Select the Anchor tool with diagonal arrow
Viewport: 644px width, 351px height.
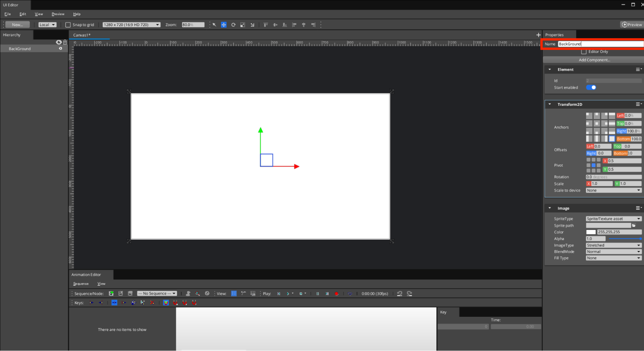point(253,25)
